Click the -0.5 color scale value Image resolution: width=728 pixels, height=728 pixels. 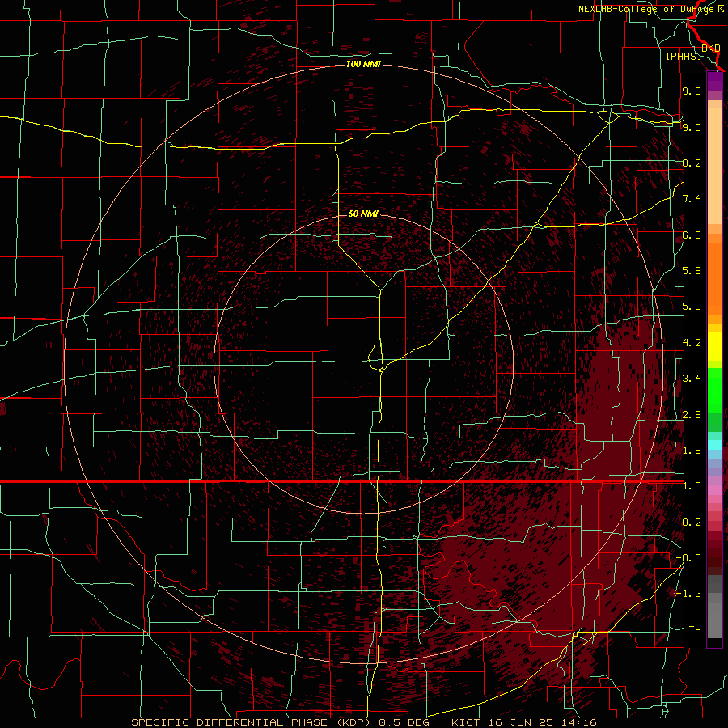688,558
